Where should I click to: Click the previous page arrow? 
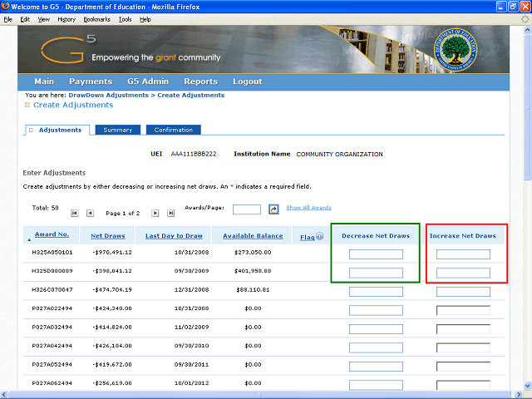click(91, 214)
